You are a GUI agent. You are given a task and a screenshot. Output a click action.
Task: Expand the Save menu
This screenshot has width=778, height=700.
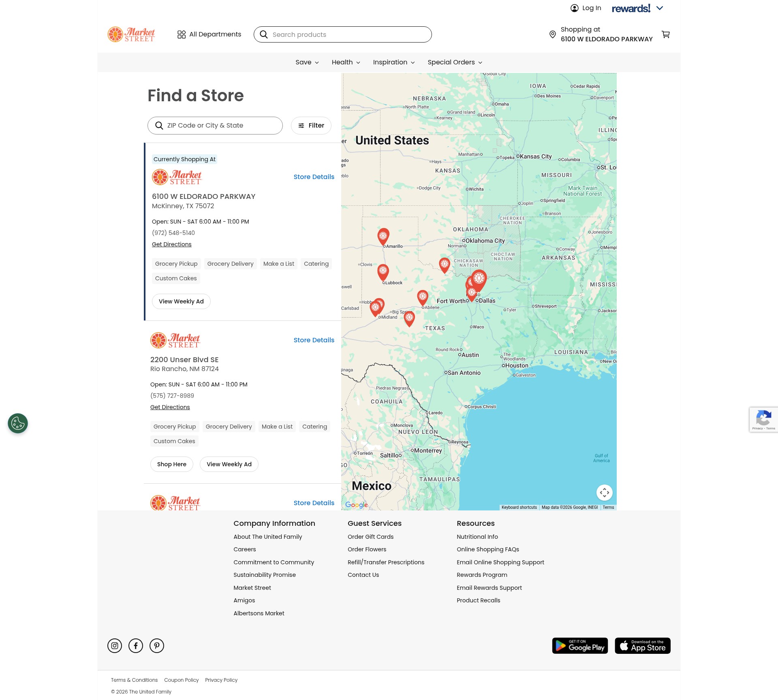coord(307,62)
